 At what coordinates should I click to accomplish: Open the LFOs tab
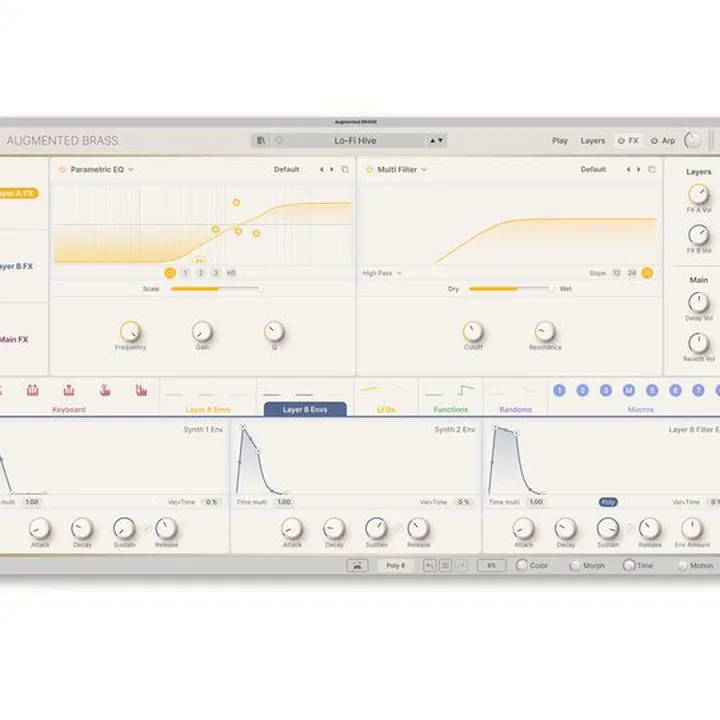pyautogui.click(x=386, y=409)
